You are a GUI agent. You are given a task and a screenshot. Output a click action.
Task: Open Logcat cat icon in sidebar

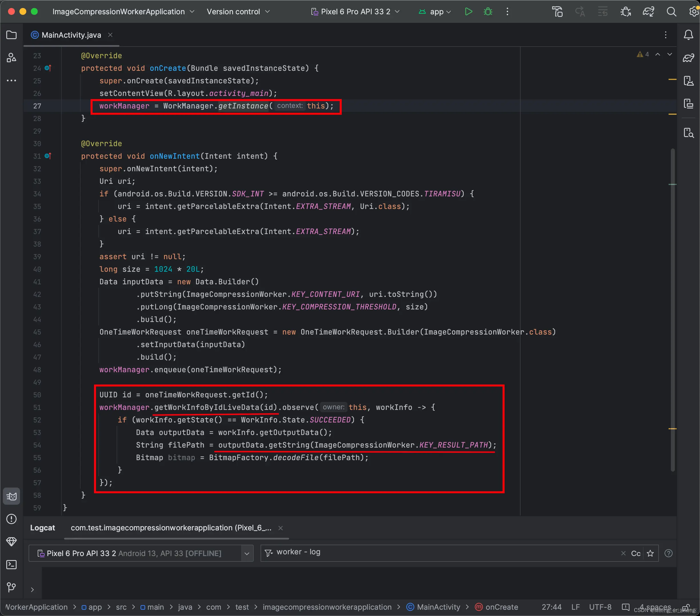11,496
